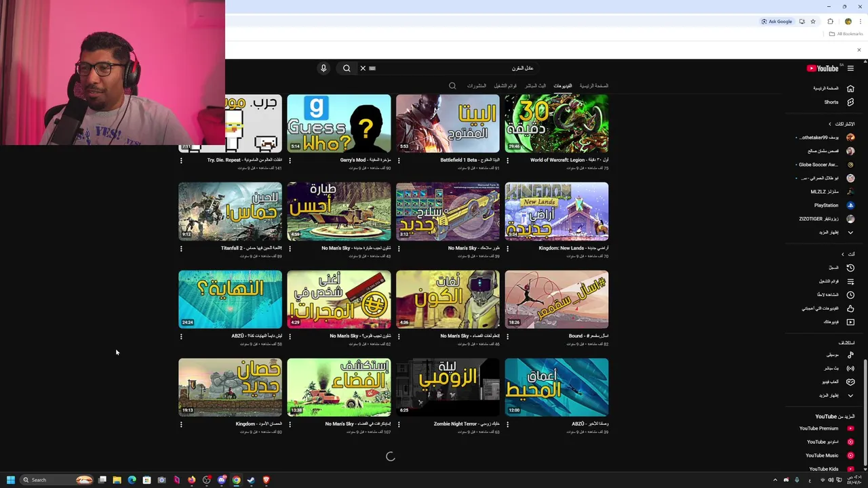Expand the You section header

(x=848, y=254)
